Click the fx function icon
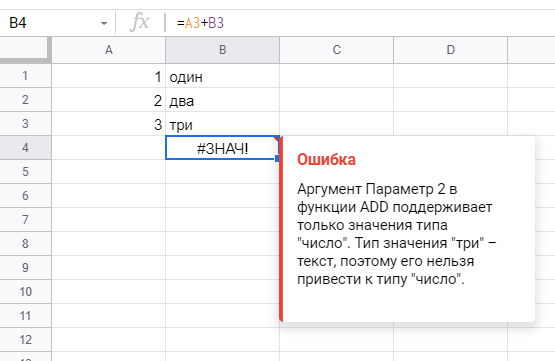Screen dimensions: 555x361 pos(139,23)
